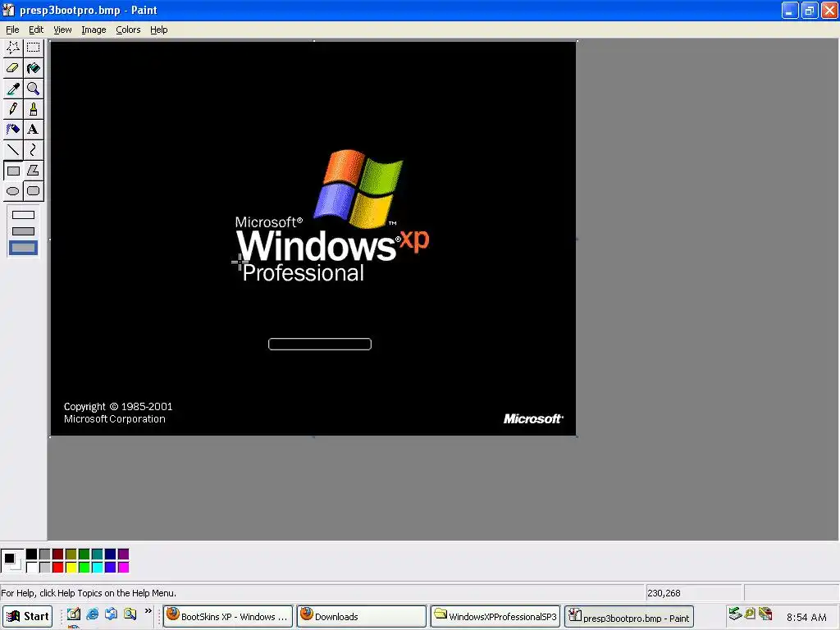This screenshot has width=840, height=630.
Task: Open the Colors menu
Action: coord(128,30)
